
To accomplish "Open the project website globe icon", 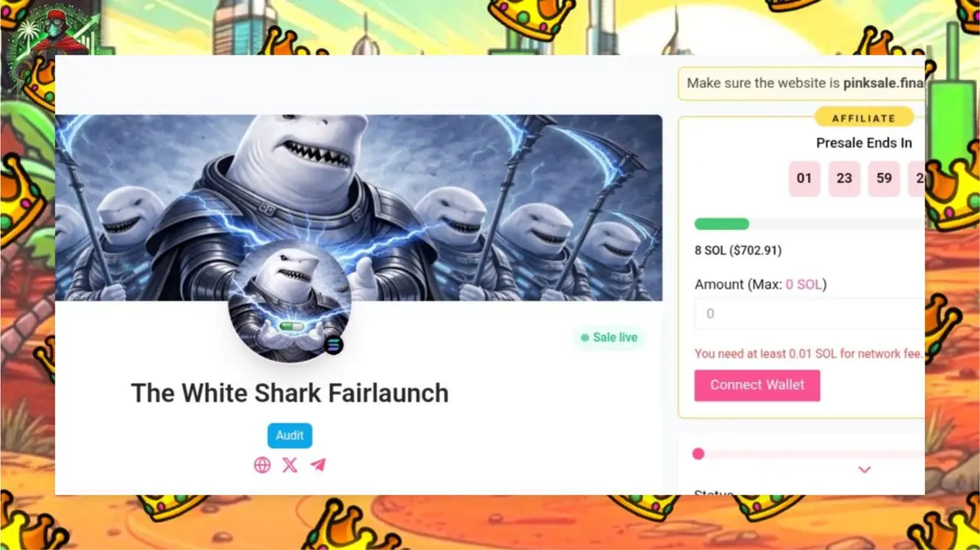I will (262, 465).
